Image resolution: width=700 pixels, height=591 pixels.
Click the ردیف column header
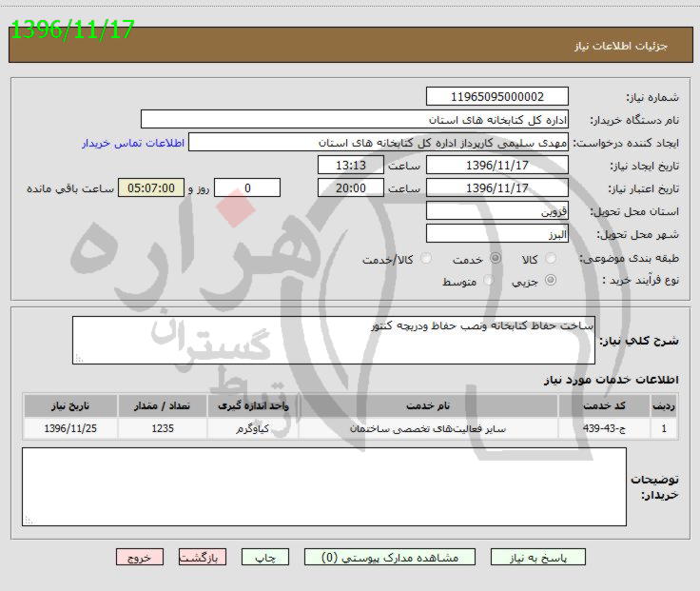click(664, 405)
